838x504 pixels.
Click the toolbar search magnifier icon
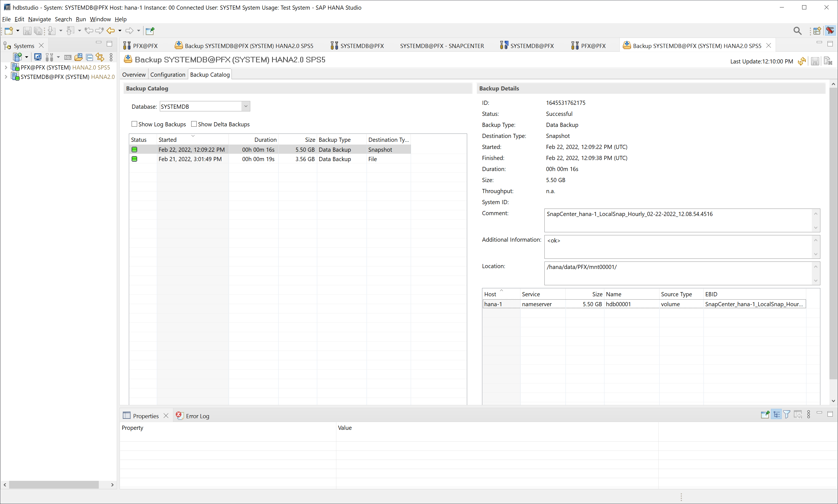(797, 31)
